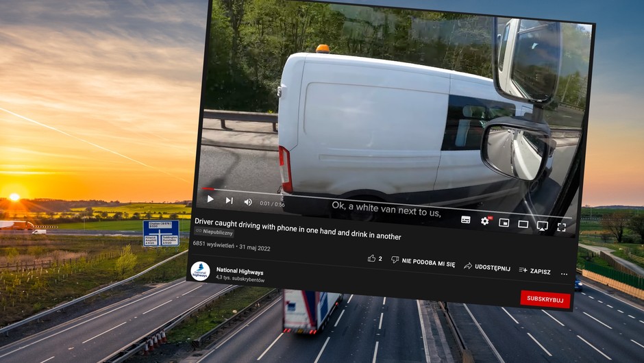The height and width of the screenshot is (363, 644).
Task: Play the video with the play button
Action: (210, 199)
